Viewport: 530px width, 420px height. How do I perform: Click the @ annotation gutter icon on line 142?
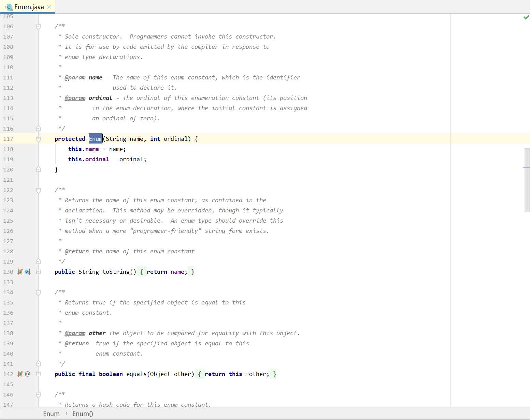[28, 374]
